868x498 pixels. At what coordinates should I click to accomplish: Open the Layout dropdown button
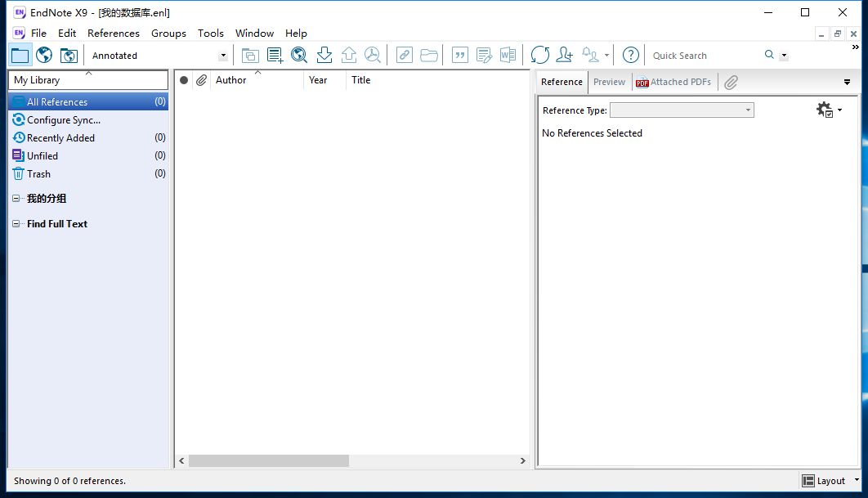coord(830,481)
